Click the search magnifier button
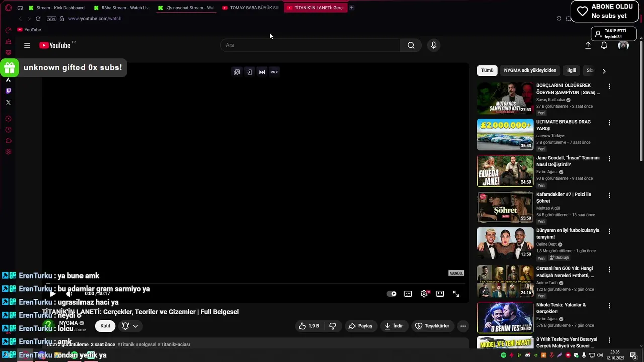The width and height of the screenshot is (644, 362). pyautogui.click(x=411, y=45)
